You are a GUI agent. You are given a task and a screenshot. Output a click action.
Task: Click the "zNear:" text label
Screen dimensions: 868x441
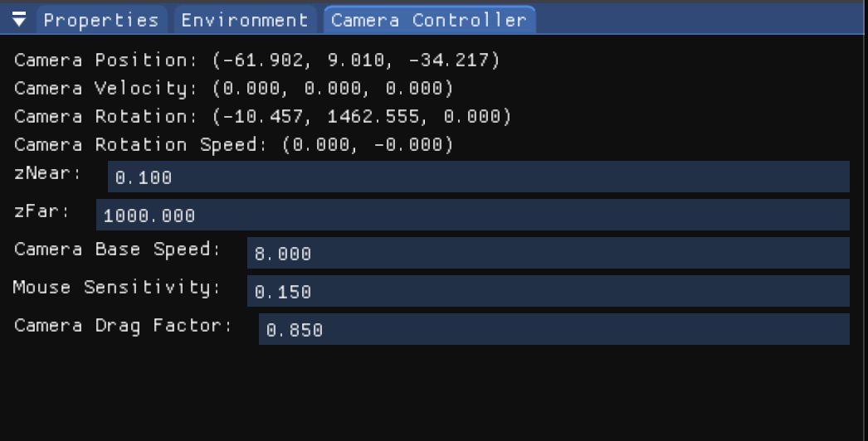pos(48,174)
